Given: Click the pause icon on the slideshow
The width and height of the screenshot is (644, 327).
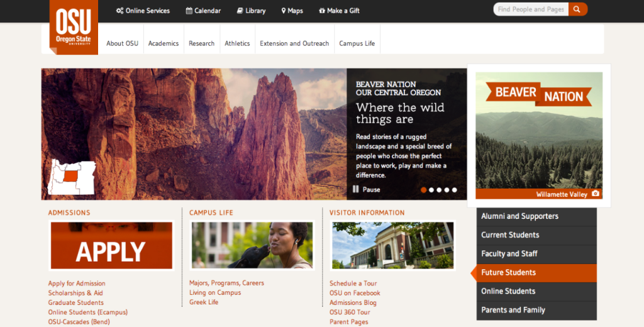Looking at the screenshot, I should coord(356,189).
